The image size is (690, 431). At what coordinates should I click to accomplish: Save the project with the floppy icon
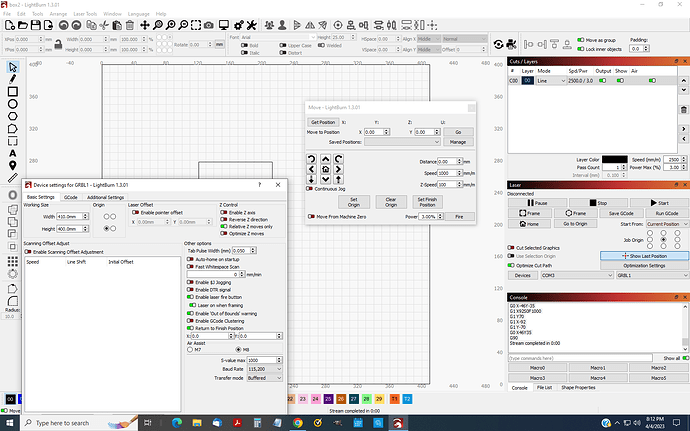click(36, 26)
